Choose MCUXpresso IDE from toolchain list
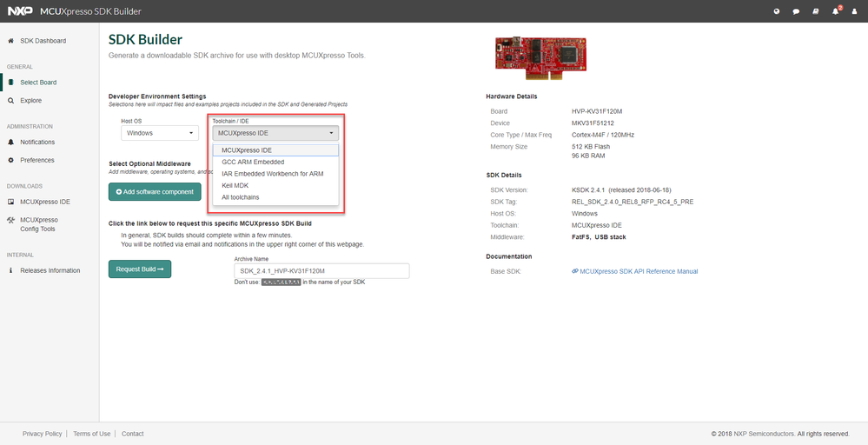Image resolution: width=868 pixels, height=445 pixels. click(x=275, y=150)
